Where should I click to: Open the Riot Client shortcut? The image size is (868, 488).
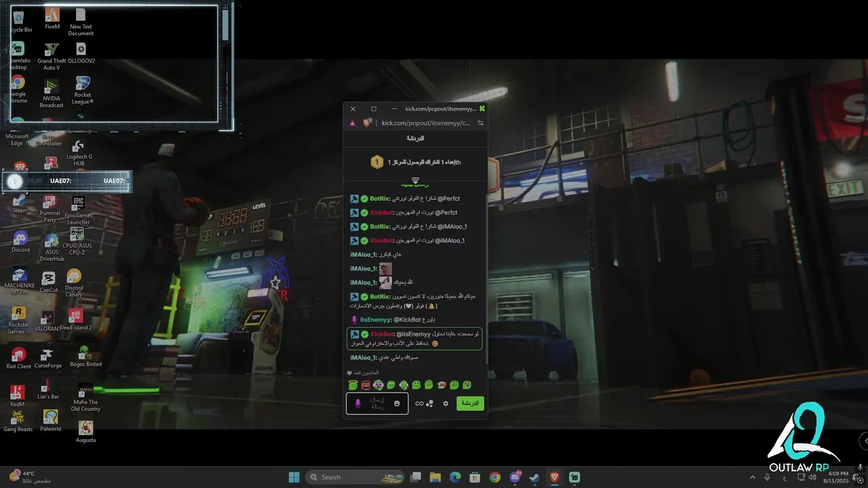coord(19,359)
